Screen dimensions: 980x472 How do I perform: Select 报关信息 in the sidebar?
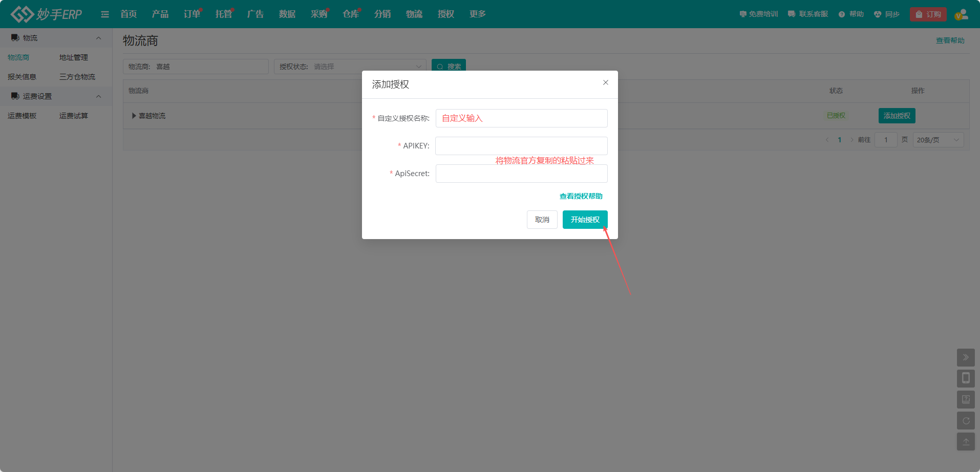tap(22, 77)
